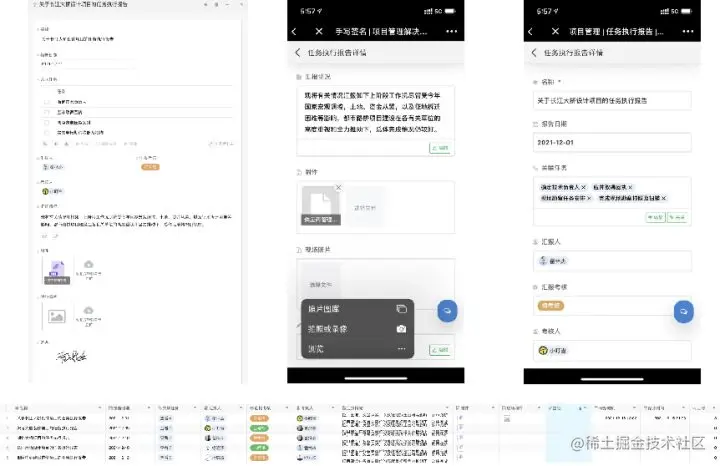
Task: Tap the 名称 field with 任务执行报告 text
Action: (x=612, y=101)
